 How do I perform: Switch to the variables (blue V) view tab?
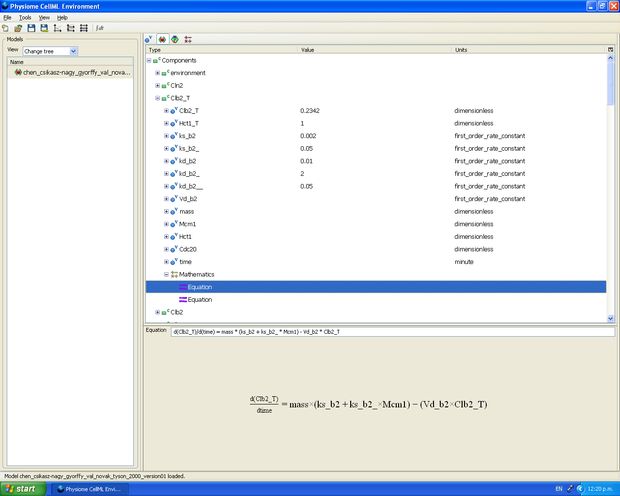[149, 39]
